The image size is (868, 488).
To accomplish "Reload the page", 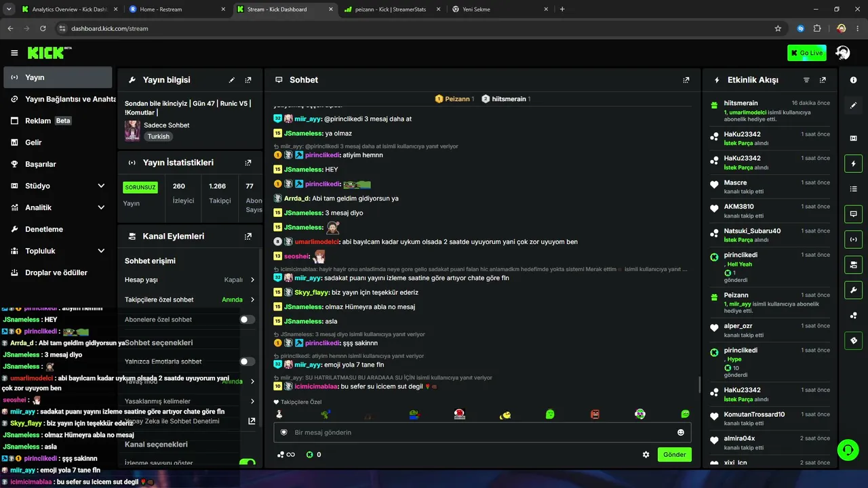I will point(43,28).
